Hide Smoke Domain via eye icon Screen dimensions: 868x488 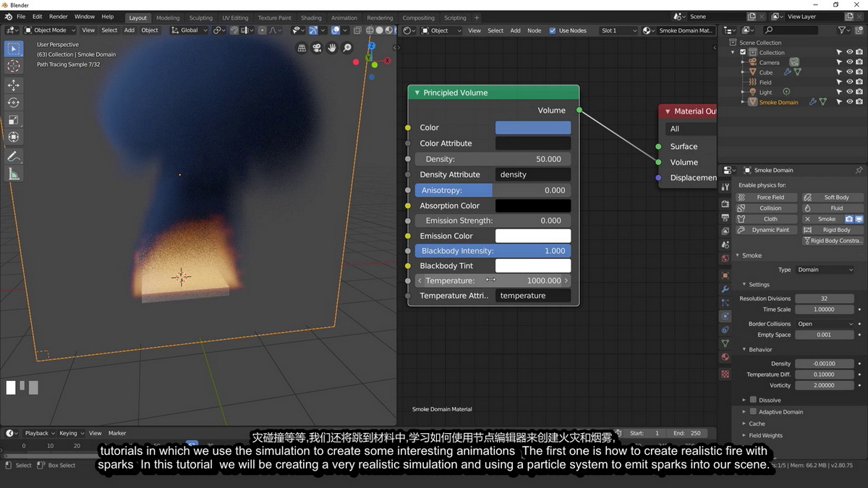(850, 102)
